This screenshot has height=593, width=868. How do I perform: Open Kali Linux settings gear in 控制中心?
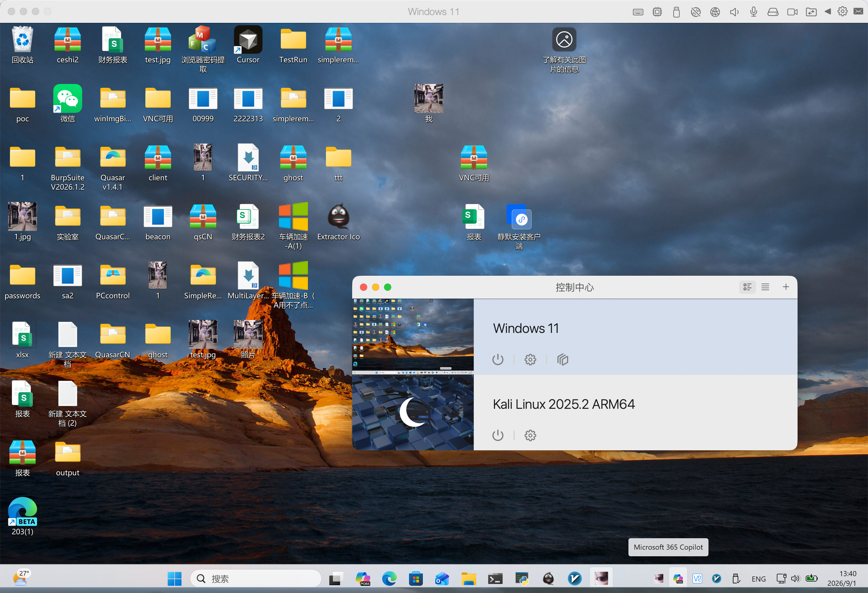[x=530, y=435]
